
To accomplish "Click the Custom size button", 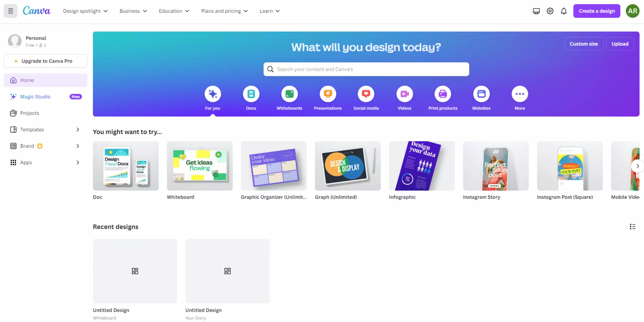I will point(584,44).
